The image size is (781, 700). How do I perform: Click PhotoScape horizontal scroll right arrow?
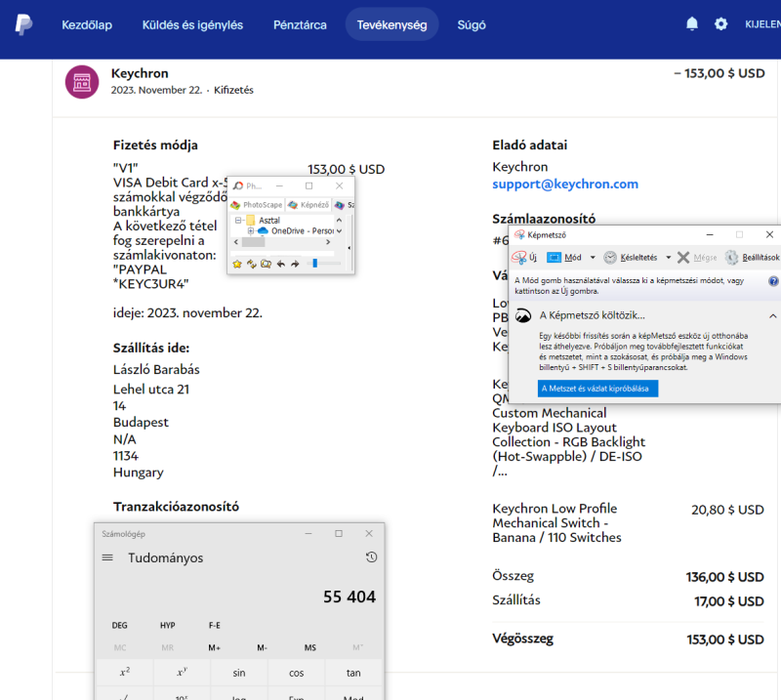coord(328,242)
